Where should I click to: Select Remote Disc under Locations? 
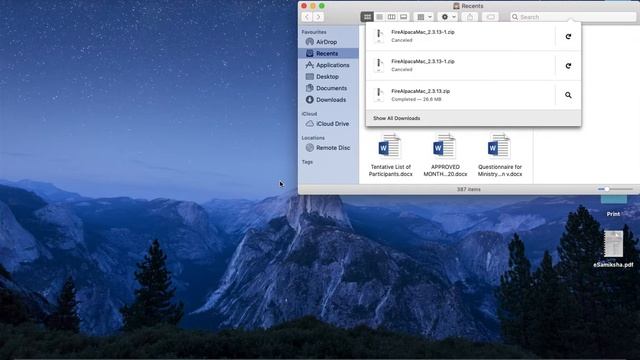pyautogui.click(x=328, y=148)
